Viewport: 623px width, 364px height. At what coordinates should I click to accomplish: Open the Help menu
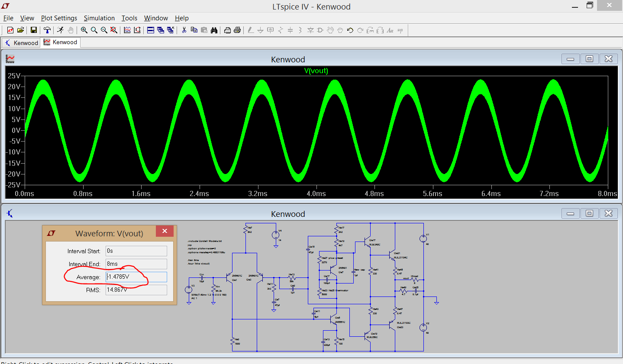pyautogui.click(x=181, y=18)
